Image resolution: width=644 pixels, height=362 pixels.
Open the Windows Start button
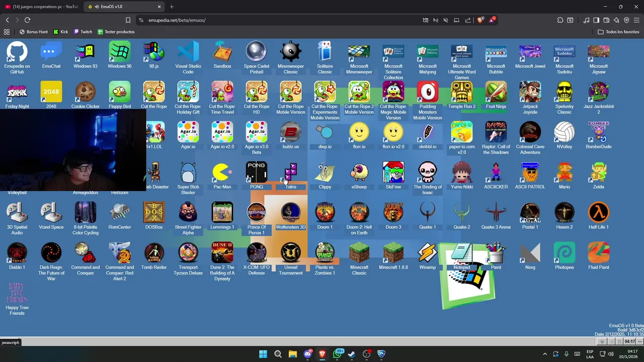(263, 354)
